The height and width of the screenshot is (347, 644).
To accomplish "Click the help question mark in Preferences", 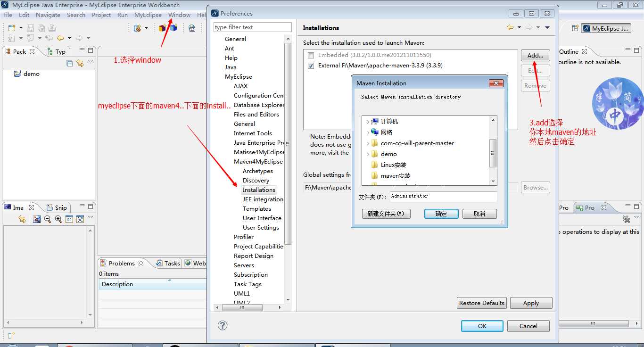I will click(223, 325).
